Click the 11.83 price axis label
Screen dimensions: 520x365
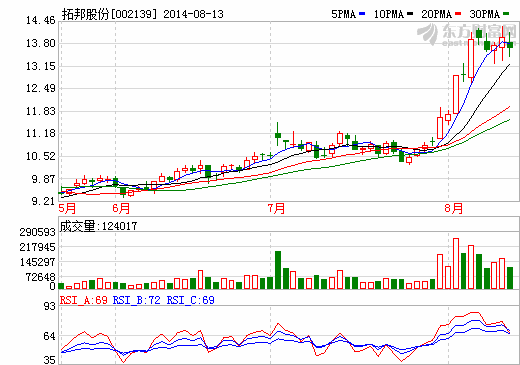41,111
